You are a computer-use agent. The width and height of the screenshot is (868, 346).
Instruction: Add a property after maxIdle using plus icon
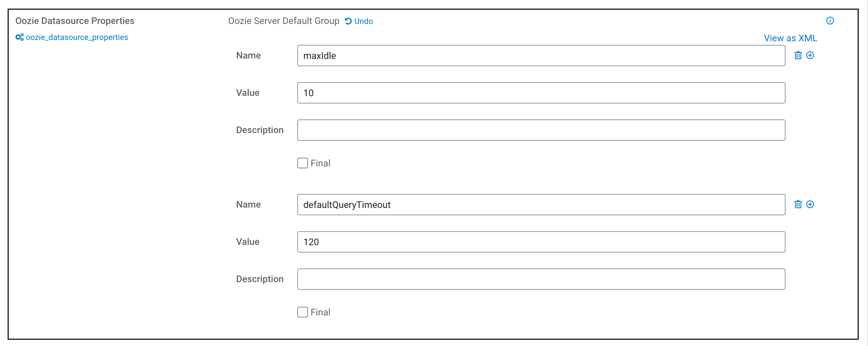810,55
